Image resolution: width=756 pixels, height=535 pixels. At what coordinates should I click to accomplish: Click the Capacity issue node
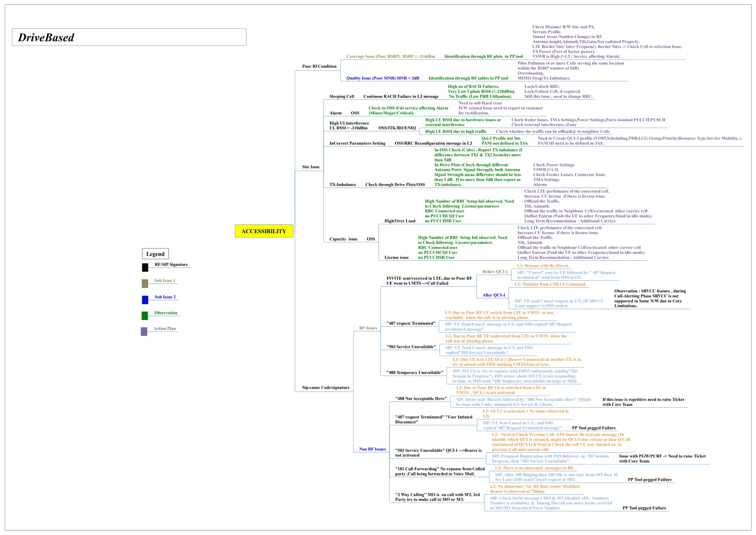click(343, 239)
